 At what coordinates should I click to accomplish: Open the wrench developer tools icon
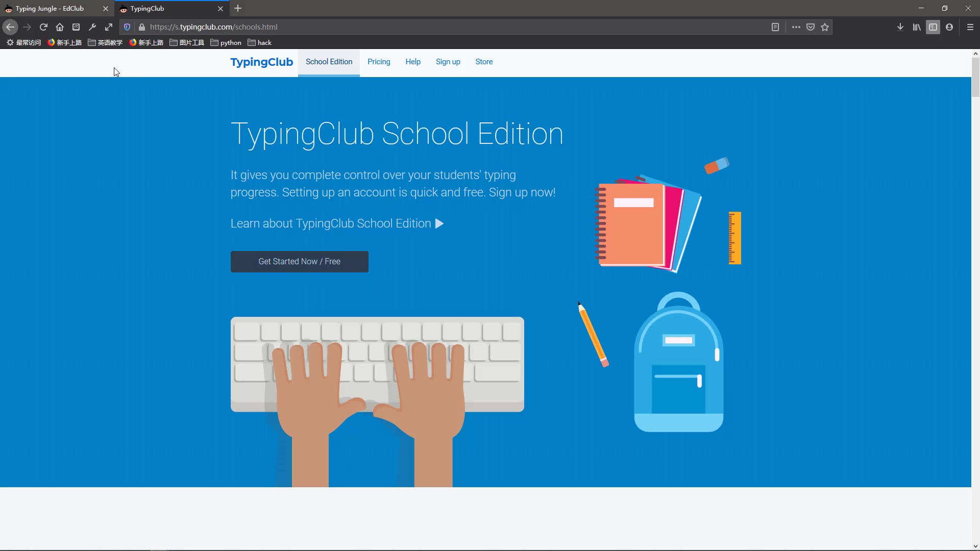pos(92,27)
